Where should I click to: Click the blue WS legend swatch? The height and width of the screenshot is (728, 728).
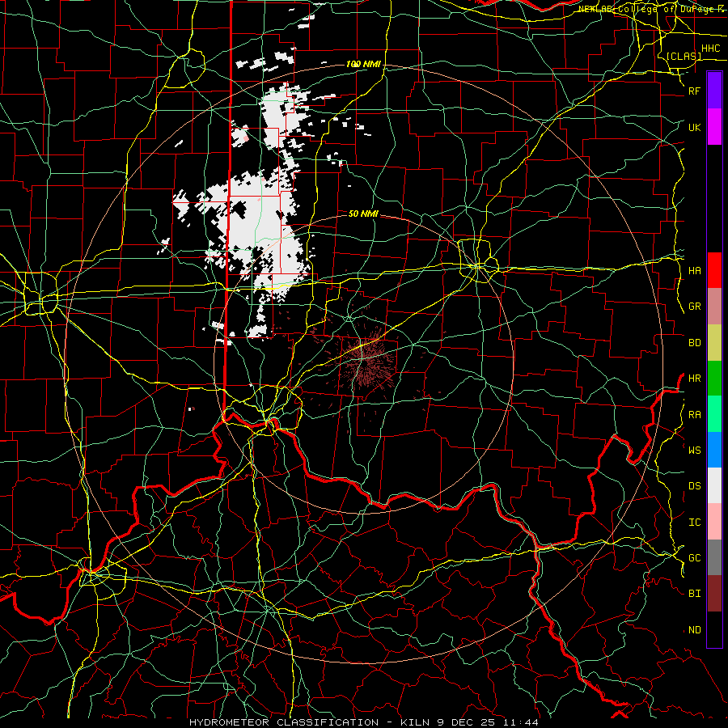point(714,450)
